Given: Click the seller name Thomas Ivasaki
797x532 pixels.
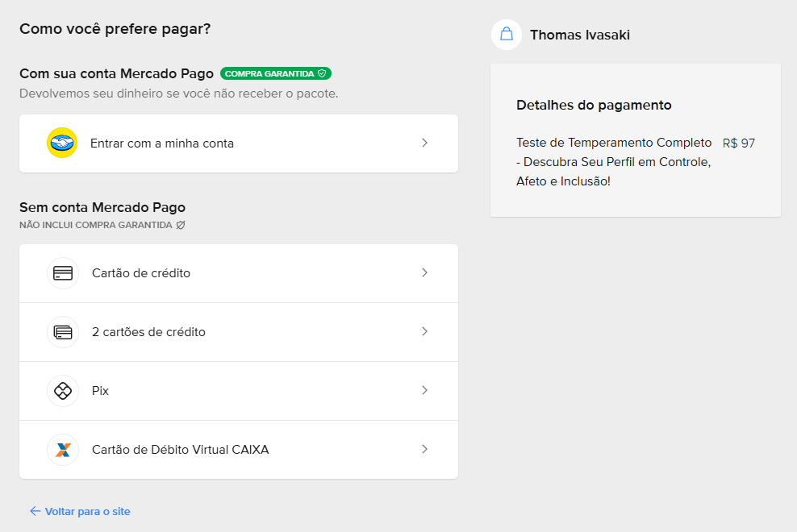Looking at the screenshot, I should tap(579, 35).
